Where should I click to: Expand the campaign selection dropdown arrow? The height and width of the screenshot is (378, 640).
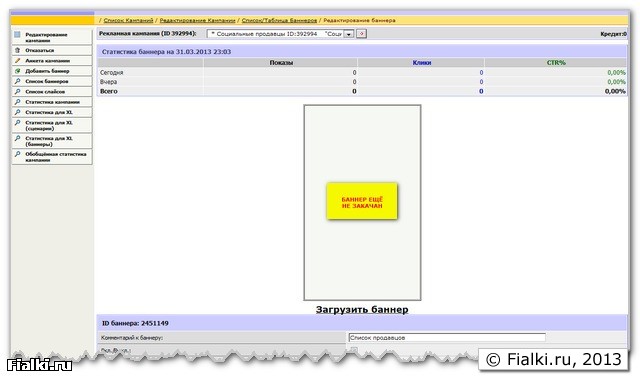coord(349,34)
